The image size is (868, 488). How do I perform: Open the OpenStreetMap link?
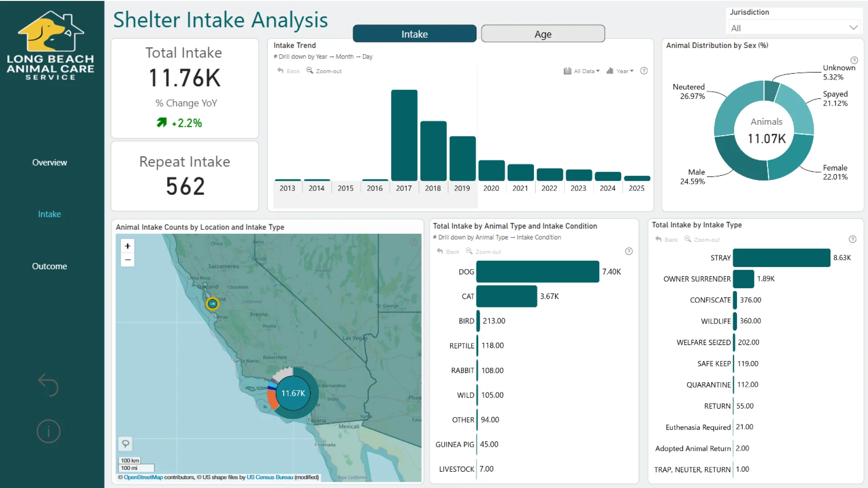143,477
